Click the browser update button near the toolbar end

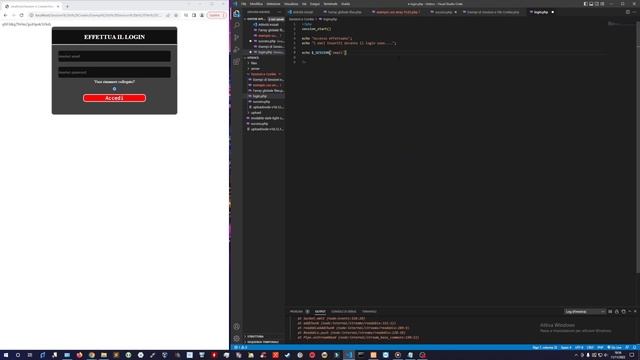216,15
